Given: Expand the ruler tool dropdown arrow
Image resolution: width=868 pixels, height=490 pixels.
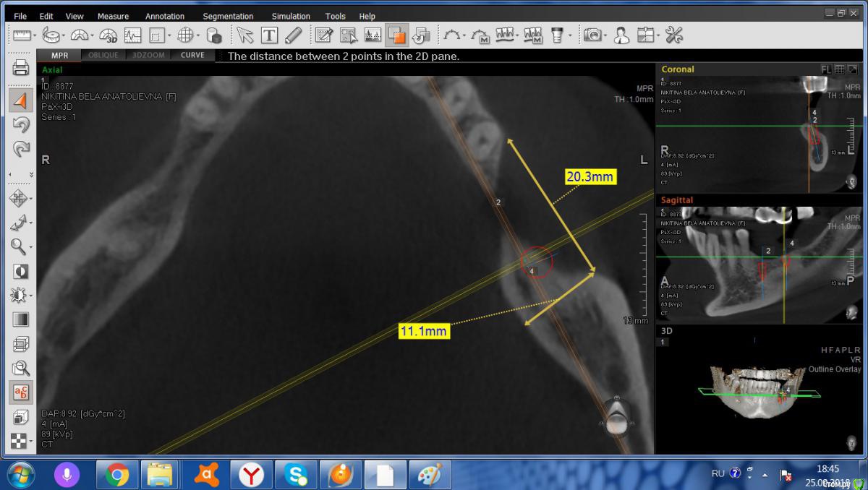Looking at the screenshot, I should (x=35, y=35).
